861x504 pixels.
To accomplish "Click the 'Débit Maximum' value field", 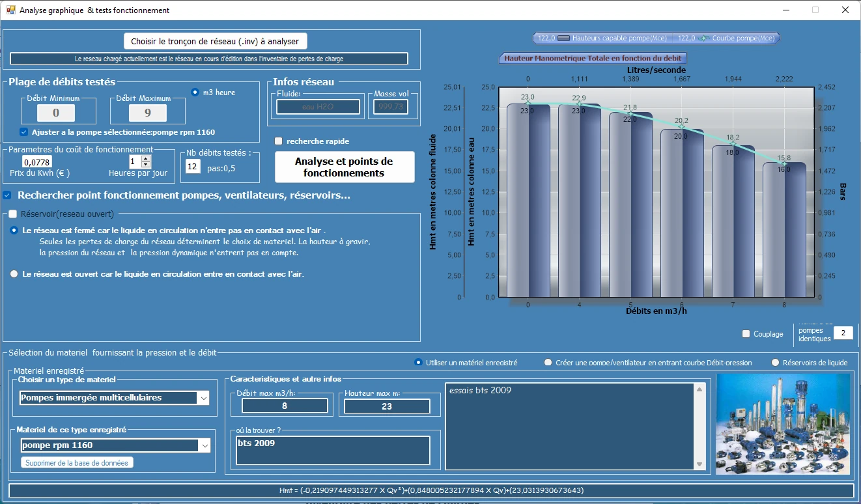I will click(x=148, y=113).
